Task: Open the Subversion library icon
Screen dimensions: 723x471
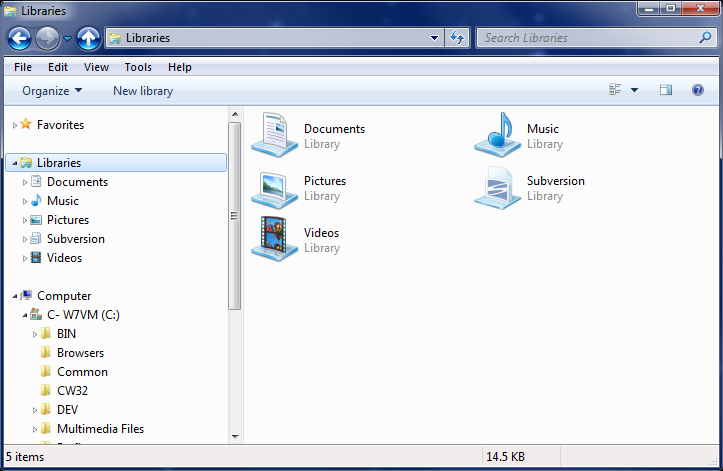Action: pos(495,187)
